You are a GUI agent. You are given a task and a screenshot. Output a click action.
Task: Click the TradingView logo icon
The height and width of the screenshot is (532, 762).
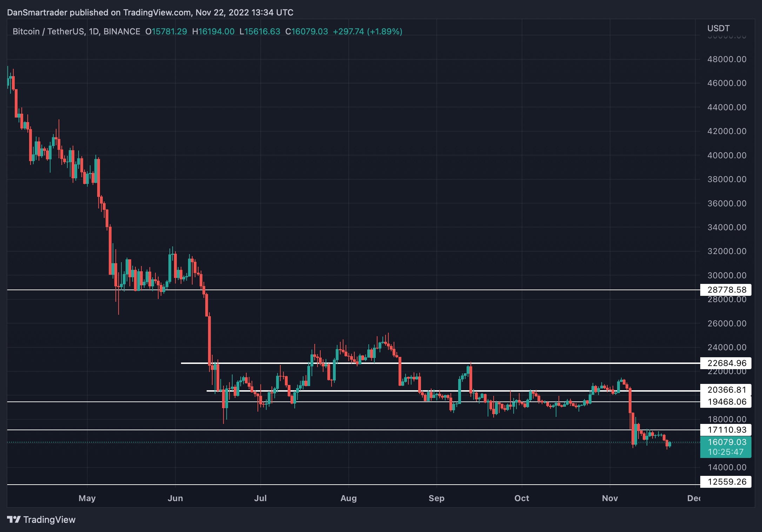coord(14,519)
